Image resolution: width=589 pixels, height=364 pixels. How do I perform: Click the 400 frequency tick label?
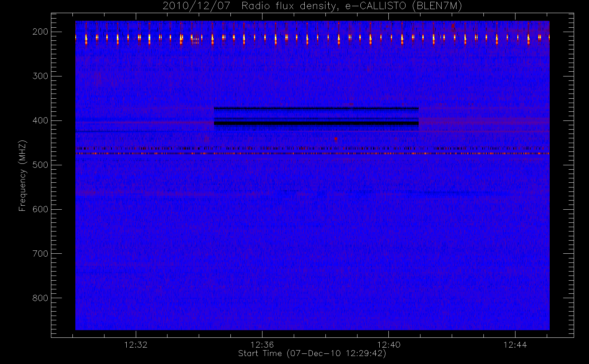[x=40, y=120]
